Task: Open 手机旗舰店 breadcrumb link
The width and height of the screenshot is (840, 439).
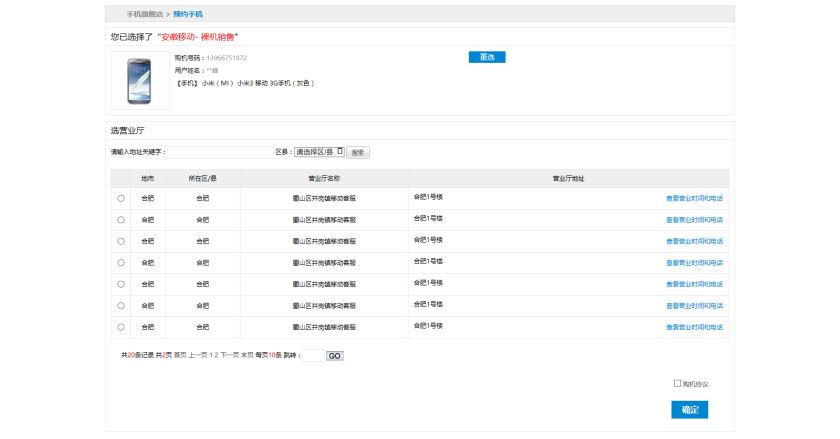Action: [x=145, y=14]
